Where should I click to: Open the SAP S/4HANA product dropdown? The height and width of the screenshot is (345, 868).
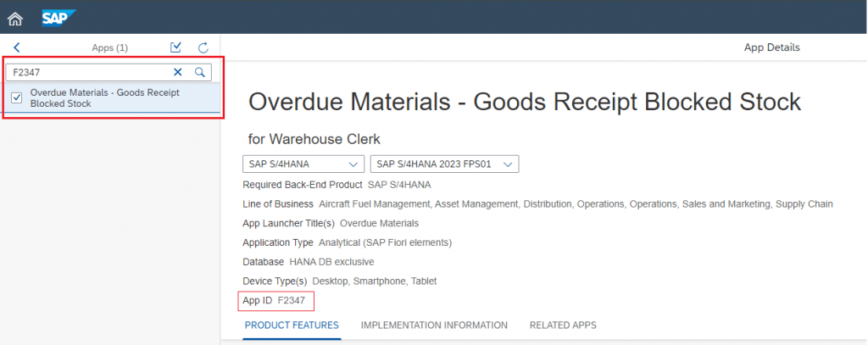point(303,164)
